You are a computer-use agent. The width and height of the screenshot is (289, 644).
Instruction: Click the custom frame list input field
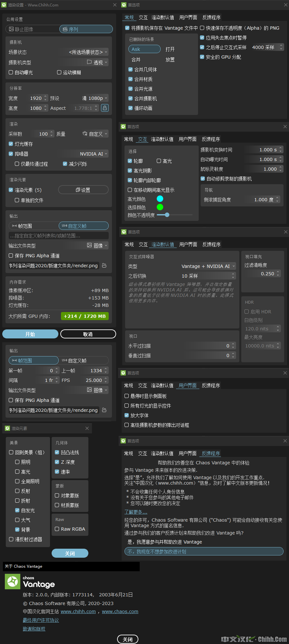click(58, 236)
